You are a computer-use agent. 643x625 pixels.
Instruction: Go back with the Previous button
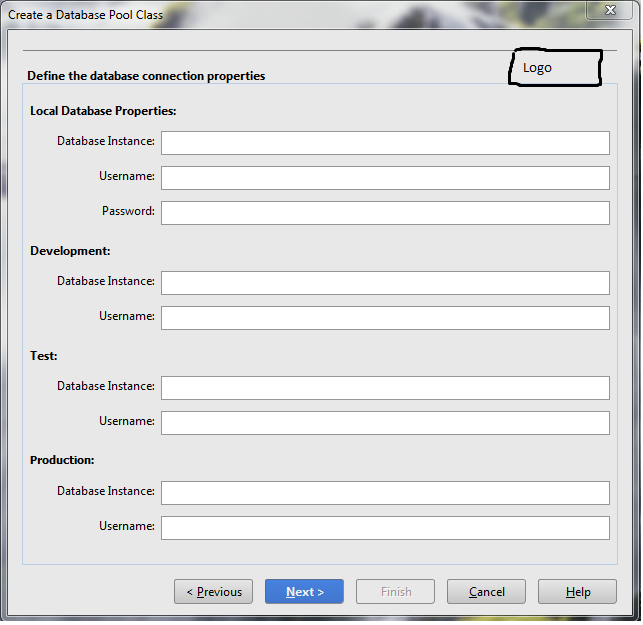pyautogui.click(x=213, y=591)
